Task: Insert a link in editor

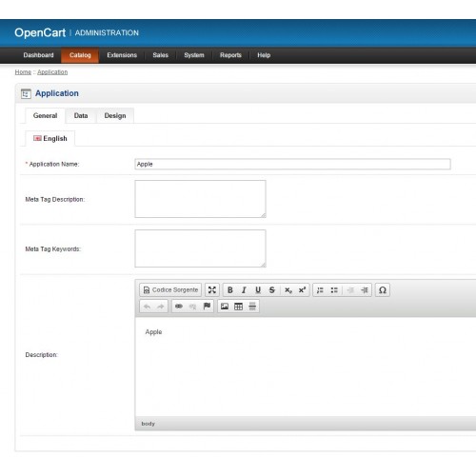Action: click(x=179, y=307)
